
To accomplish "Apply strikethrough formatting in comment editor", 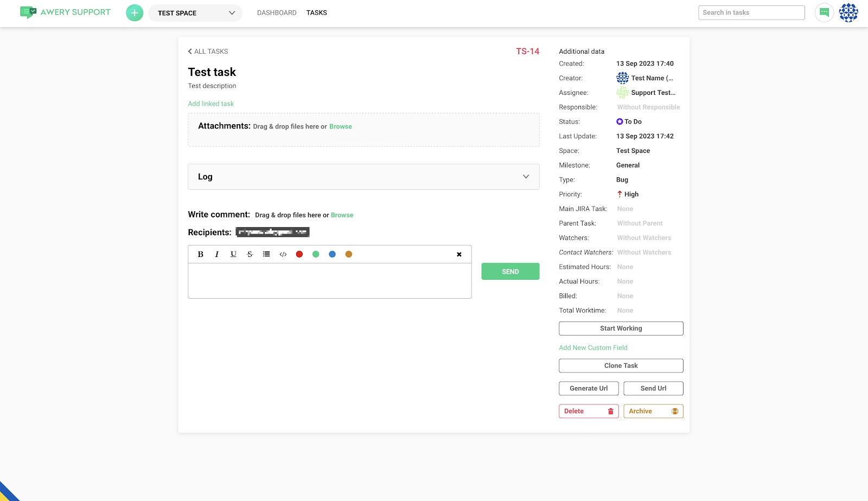I will pyautogui.click(x=250, y=254).
